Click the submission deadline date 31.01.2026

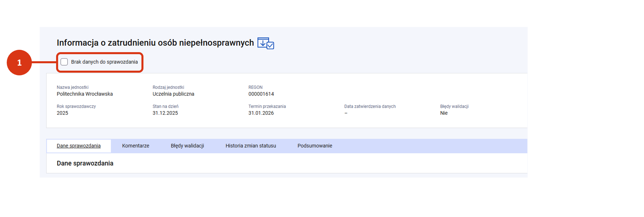tap(261, 113)
